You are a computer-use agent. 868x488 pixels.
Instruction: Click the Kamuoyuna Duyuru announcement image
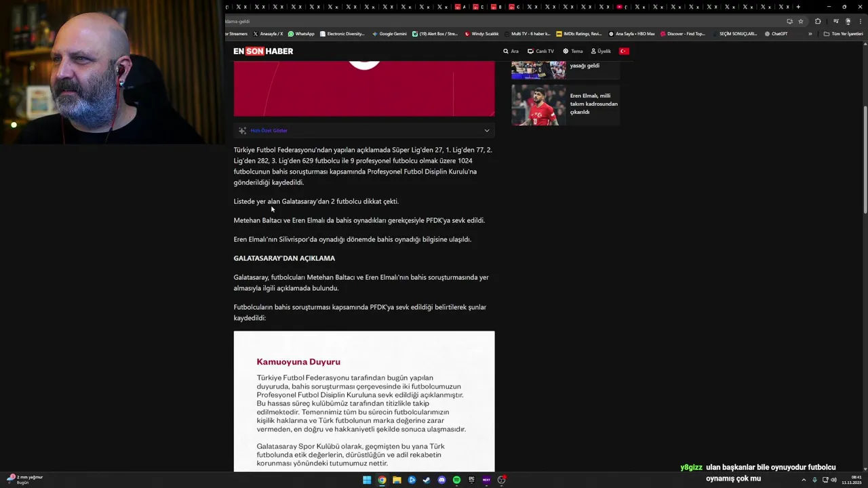(x=364, y=401)
